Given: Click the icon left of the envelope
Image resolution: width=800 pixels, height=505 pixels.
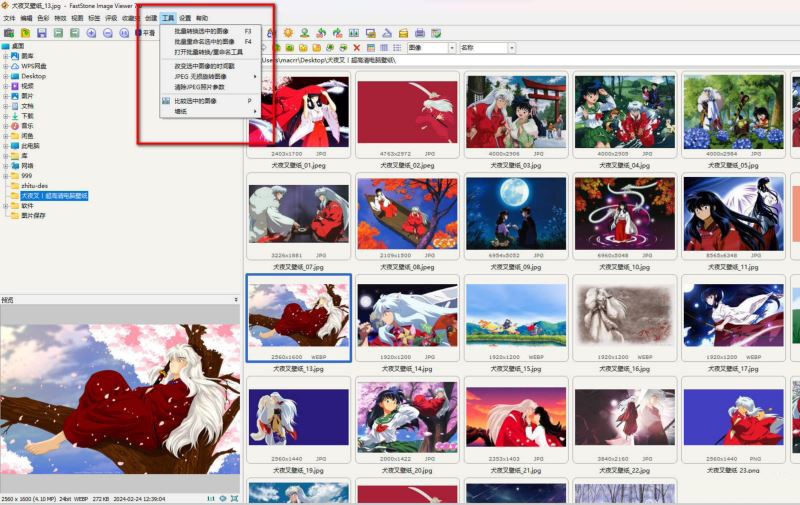Looking at the screenshot, I should click(387, 33).
